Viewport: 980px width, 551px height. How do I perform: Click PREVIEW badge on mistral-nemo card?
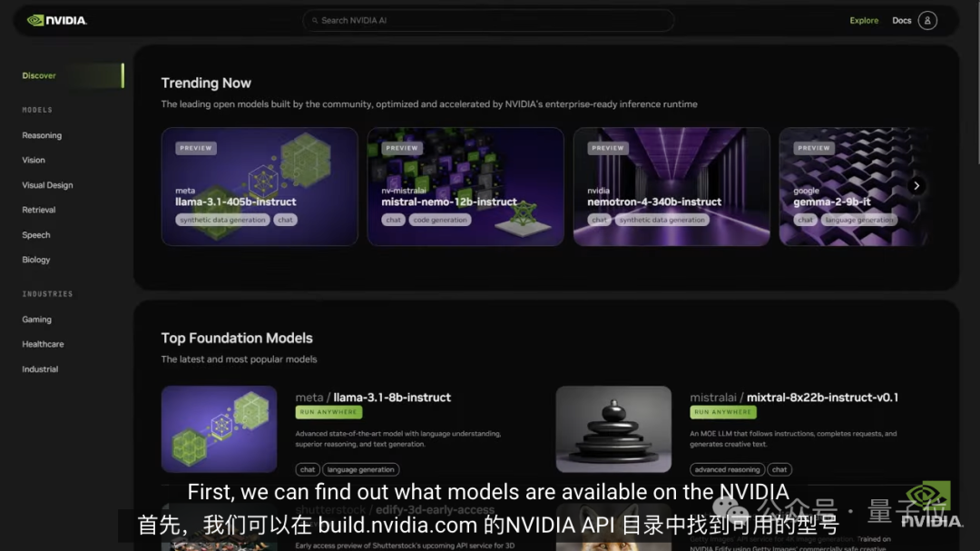point(402,148)
